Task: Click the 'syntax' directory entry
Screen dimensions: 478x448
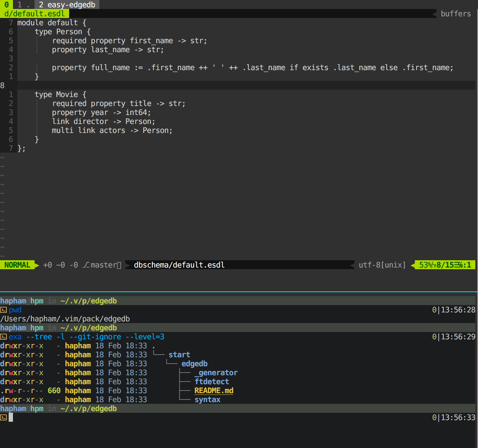Action: point(207,399)
